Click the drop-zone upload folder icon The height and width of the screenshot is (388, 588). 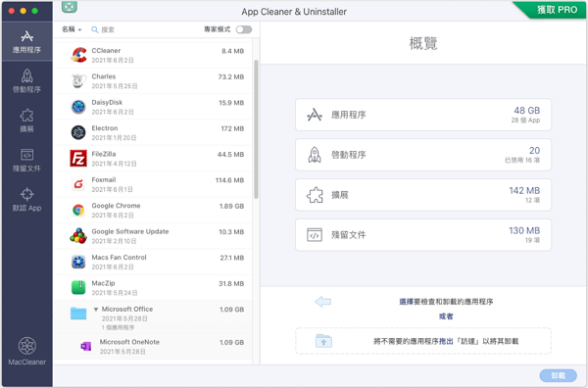[323, 341]
